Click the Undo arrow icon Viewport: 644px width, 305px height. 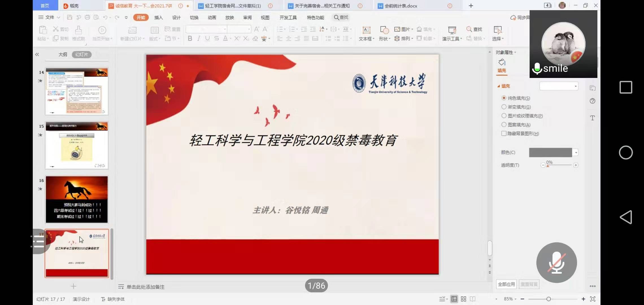tap(105, 18)
